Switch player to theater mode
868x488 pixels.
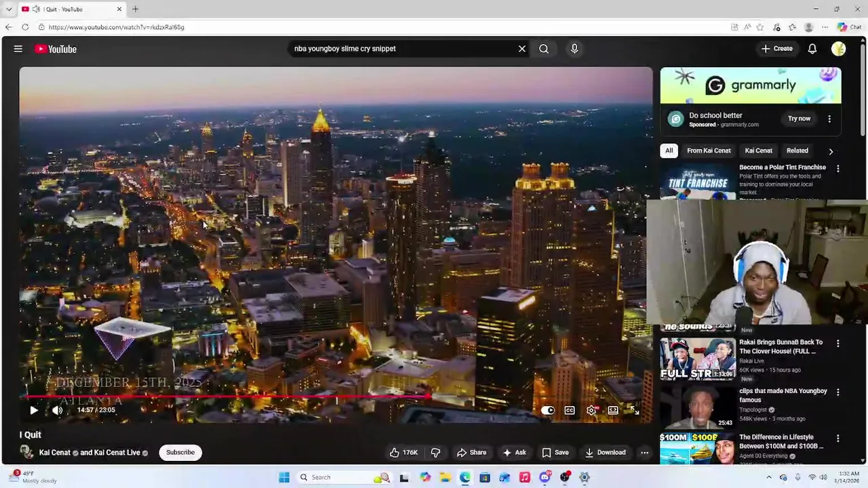pos(613,410)
